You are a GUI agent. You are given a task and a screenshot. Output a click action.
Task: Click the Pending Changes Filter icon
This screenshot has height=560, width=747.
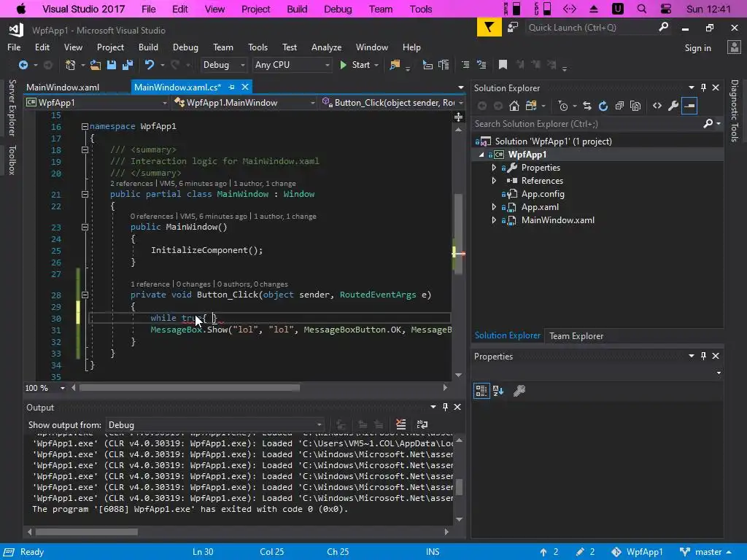(563, 106)
